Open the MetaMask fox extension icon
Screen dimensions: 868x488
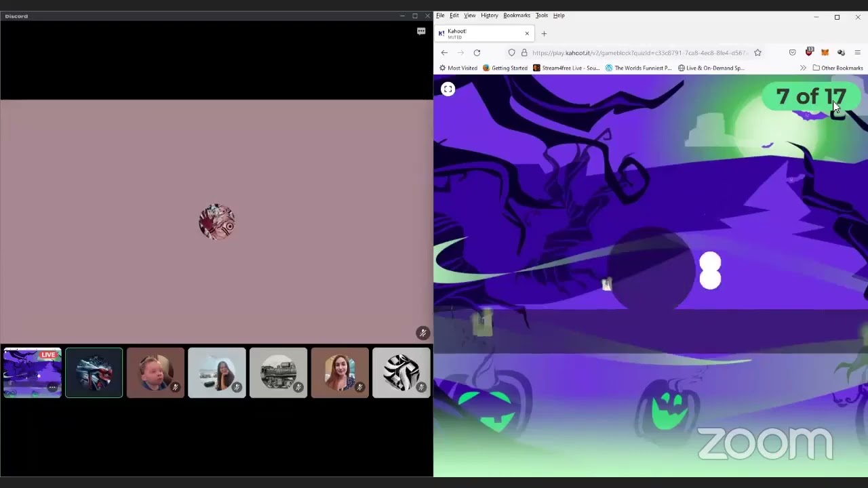[x=825, y=53]
